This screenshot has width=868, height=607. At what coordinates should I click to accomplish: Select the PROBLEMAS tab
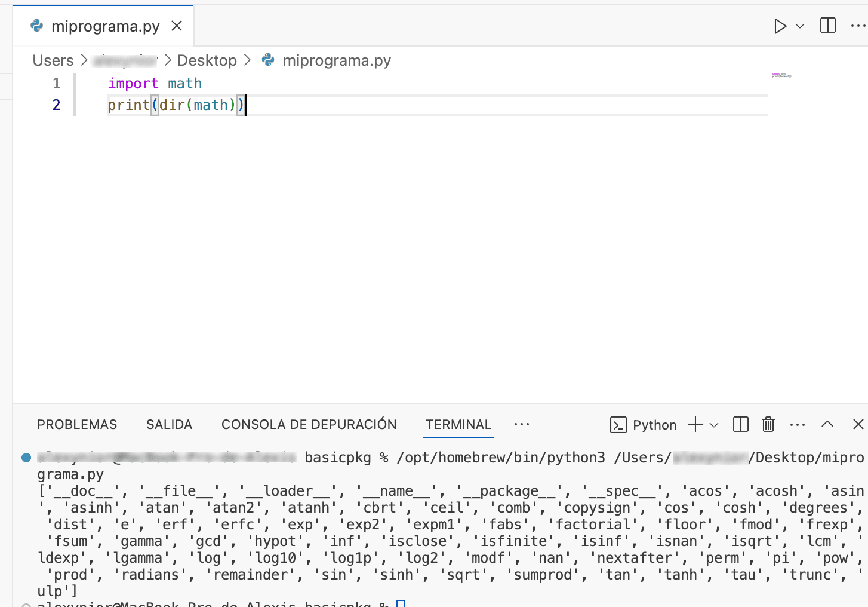[77, 424]
